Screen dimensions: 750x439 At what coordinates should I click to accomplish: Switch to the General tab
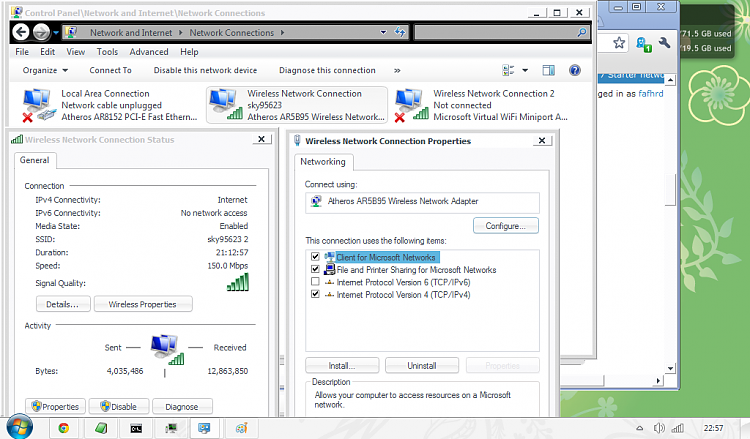coord(34,160)
